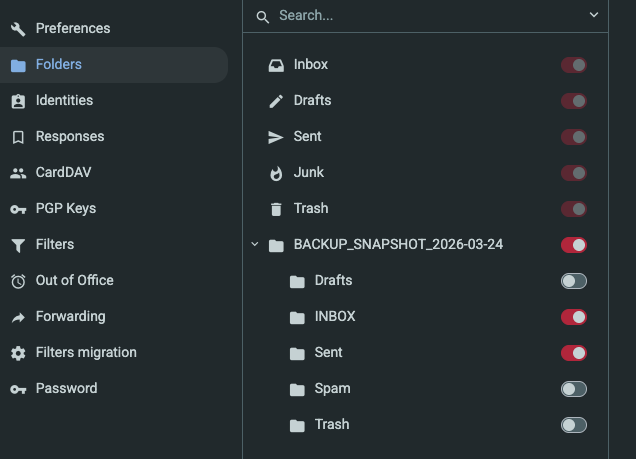Enable subscription for backup Drafts subfolder
Viewport: 636px width, 459px height.
point(573,281)
